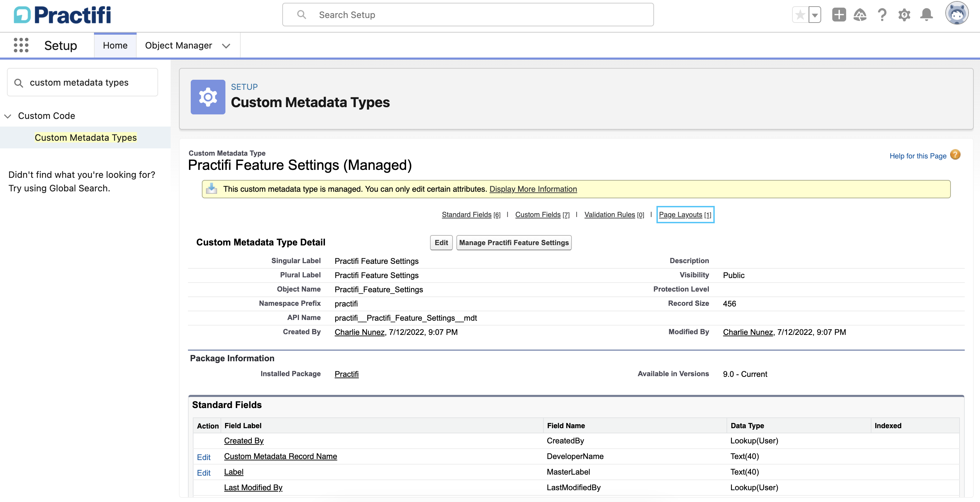Edit the Label standard field
Image resolution: width=980 pixels, height=502 pixels.
click(x=204, y=473)
